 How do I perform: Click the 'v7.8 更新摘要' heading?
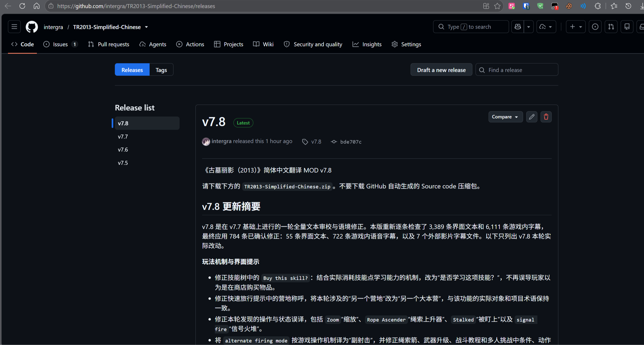tap(231, 206)
